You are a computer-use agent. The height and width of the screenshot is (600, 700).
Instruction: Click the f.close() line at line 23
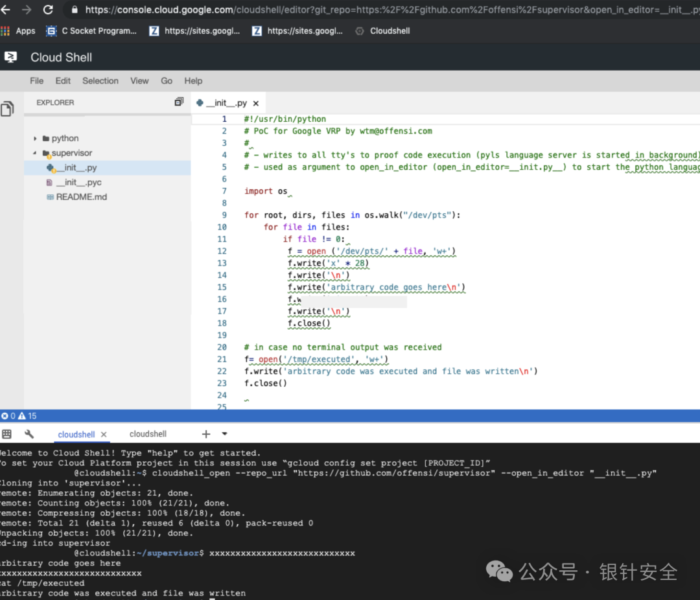(266, 383)
